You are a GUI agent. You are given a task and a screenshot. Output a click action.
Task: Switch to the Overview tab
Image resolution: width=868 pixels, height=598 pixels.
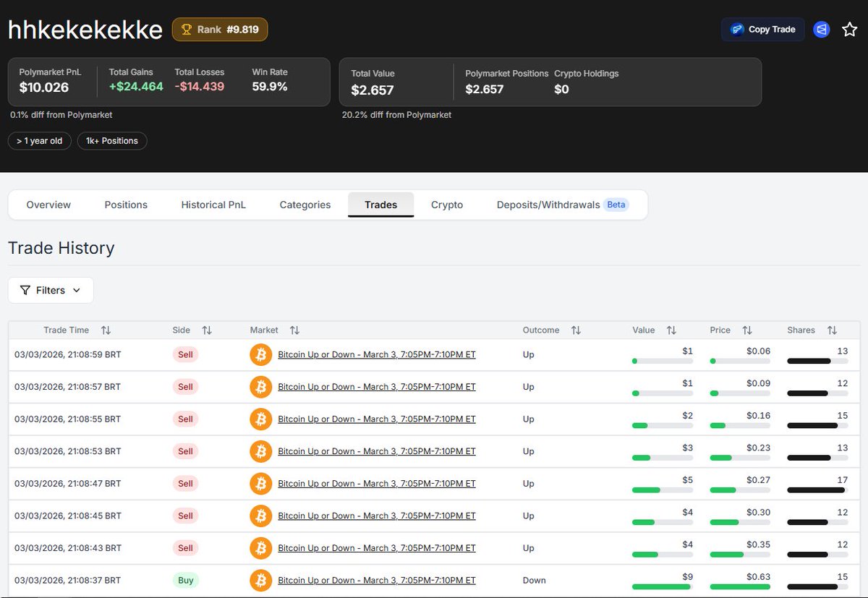[48, 205]
